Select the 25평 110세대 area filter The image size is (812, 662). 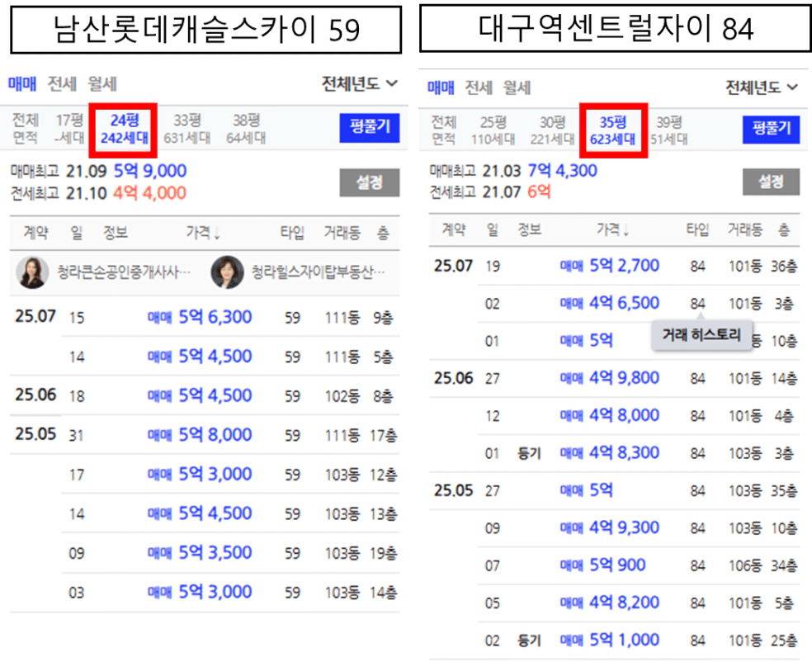(493, 130)
